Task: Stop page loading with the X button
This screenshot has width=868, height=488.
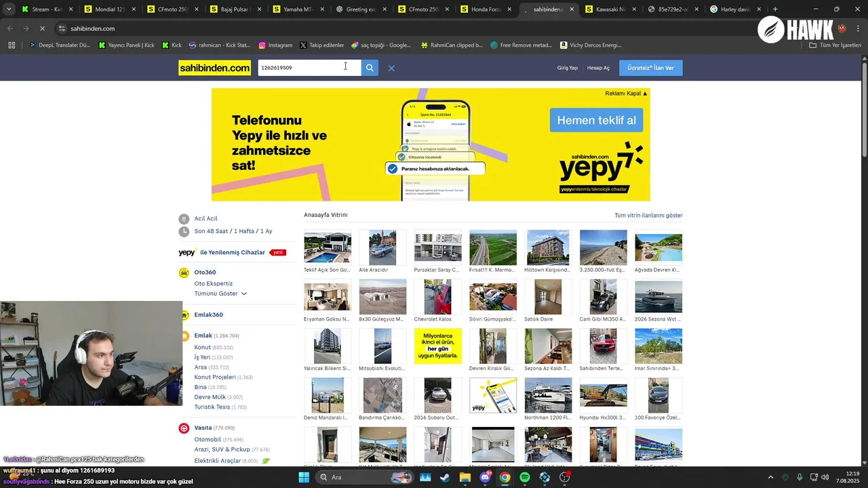Action: tap(42, 28)
